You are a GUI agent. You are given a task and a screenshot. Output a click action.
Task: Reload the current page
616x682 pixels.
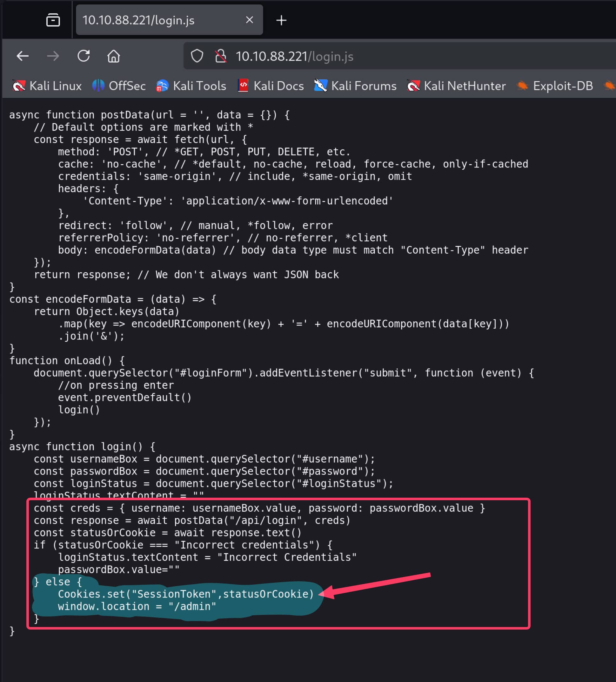[83, 56]
